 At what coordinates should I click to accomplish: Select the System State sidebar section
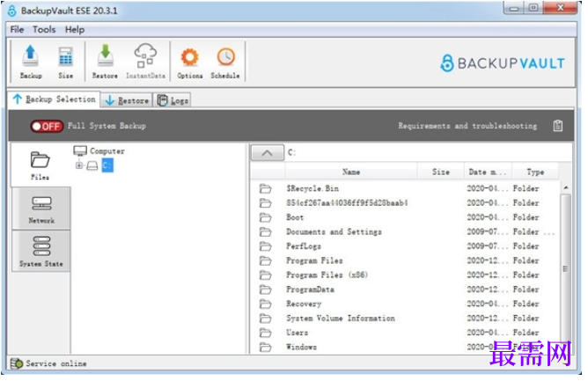click(41, 252)
